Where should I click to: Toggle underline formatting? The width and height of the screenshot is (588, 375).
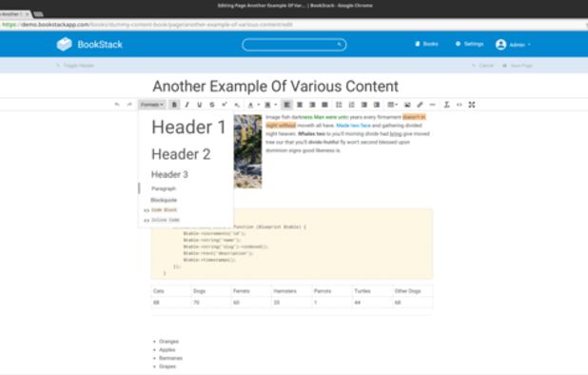[x=199, y=105]
